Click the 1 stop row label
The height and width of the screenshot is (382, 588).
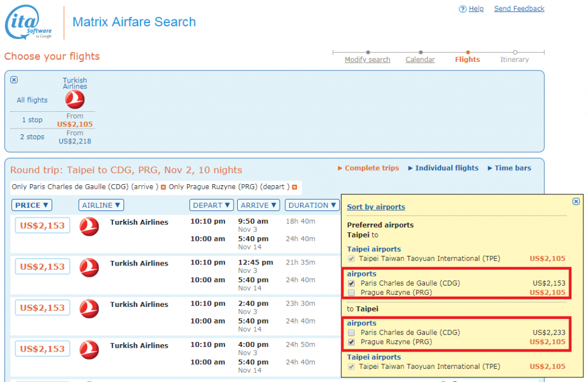(32, 120)
